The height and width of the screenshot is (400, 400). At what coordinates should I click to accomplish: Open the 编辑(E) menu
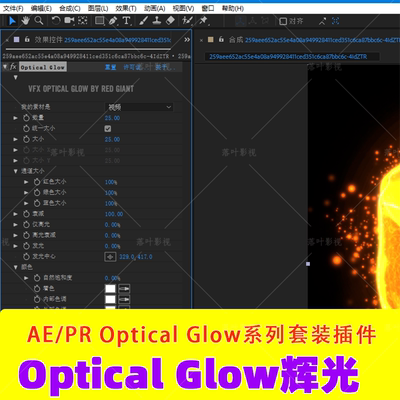(41, 8)
